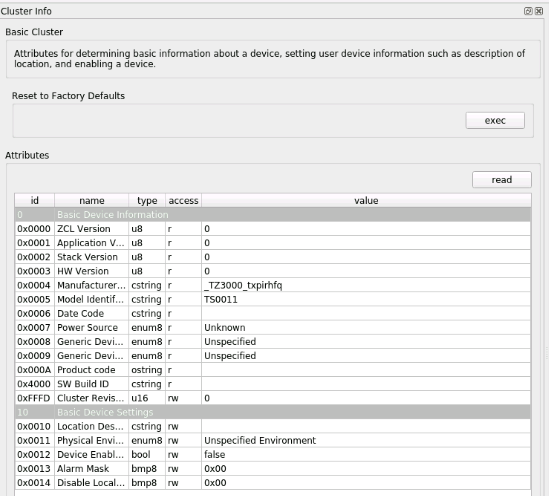The height and width of the screenshot is (496, 549).
Task: Select the Cluster Revision 0xFFFD row
Action: (273, 398)
